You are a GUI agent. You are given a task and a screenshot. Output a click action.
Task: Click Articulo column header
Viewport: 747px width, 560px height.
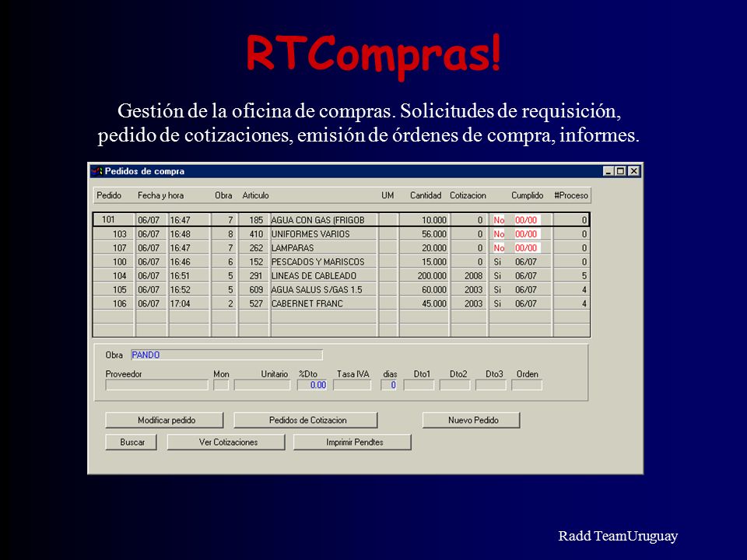point(255,195)
